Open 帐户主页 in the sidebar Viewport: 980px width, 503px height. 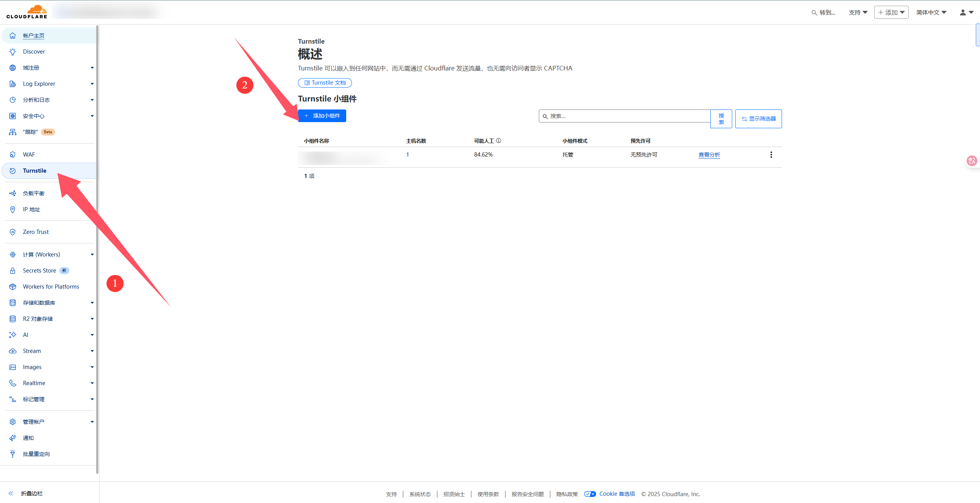point(34,36)
